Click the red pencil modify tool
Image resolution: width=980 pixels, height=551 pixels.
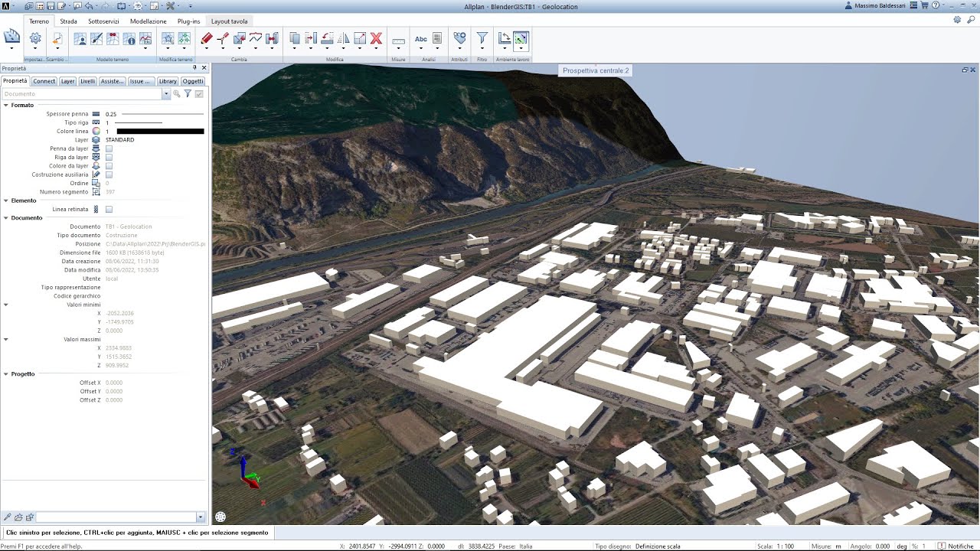point(206,38)
